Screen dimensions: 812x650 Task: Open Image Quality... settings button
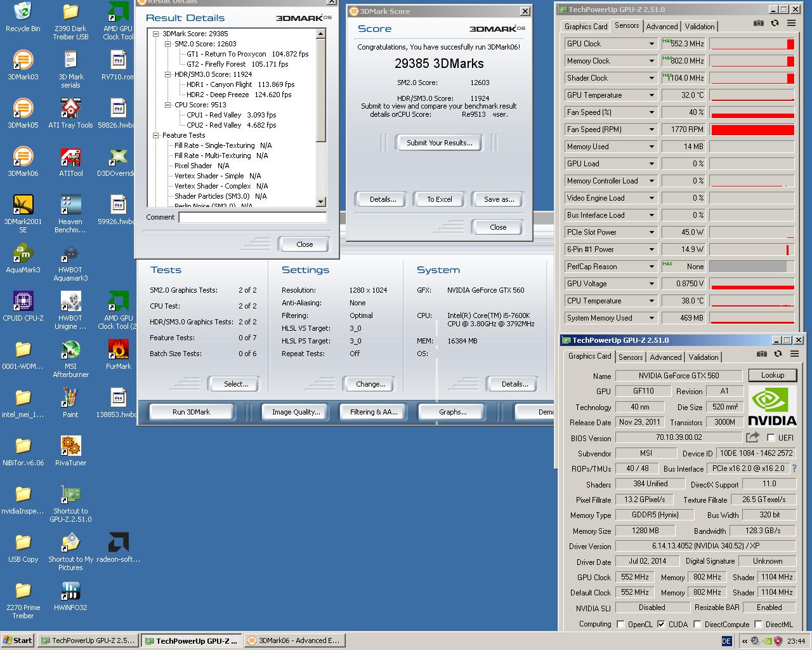296,412
